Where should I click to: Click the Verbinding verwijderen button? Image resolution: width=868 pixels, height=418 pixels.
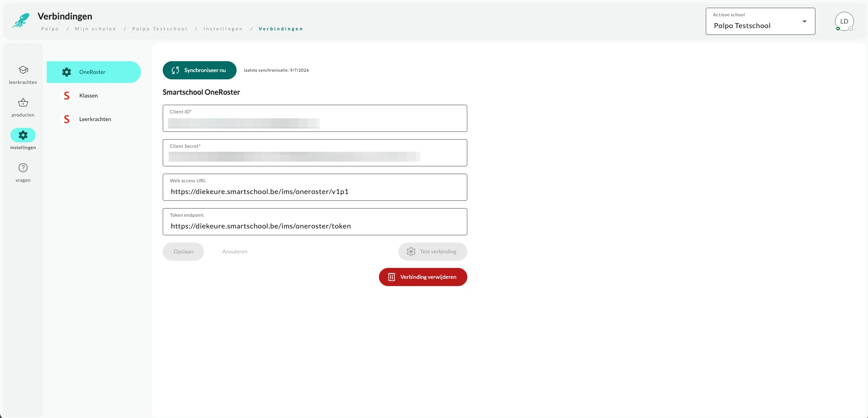pyautogui.click(x=423, y=277)
